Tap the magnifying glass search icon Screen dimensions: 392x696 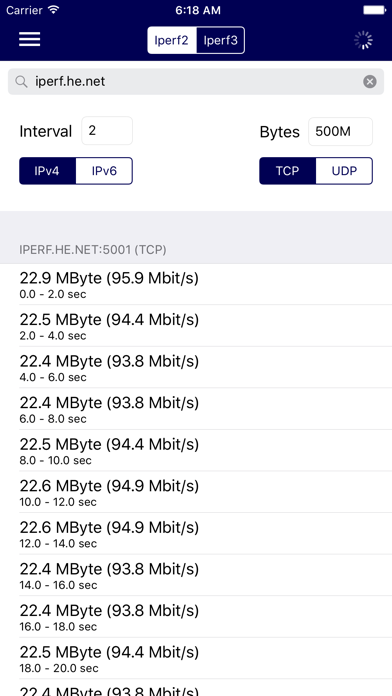(x=21, y=82)
